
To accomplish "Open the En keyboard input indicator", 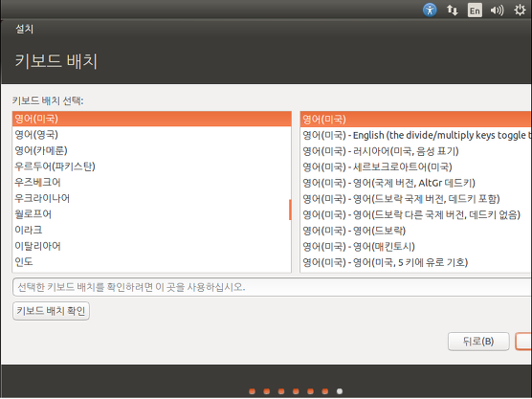I will coord(475,11).
